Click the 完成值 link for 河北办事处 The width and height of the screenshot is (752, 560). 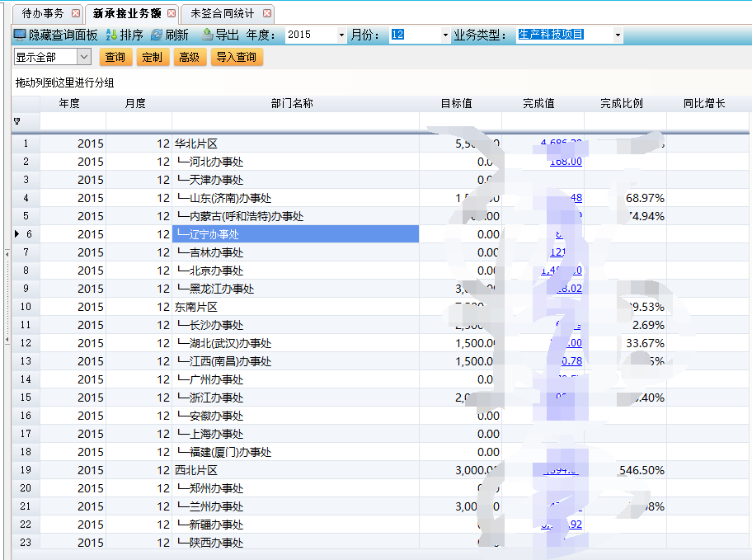click(x=566, y=162)
